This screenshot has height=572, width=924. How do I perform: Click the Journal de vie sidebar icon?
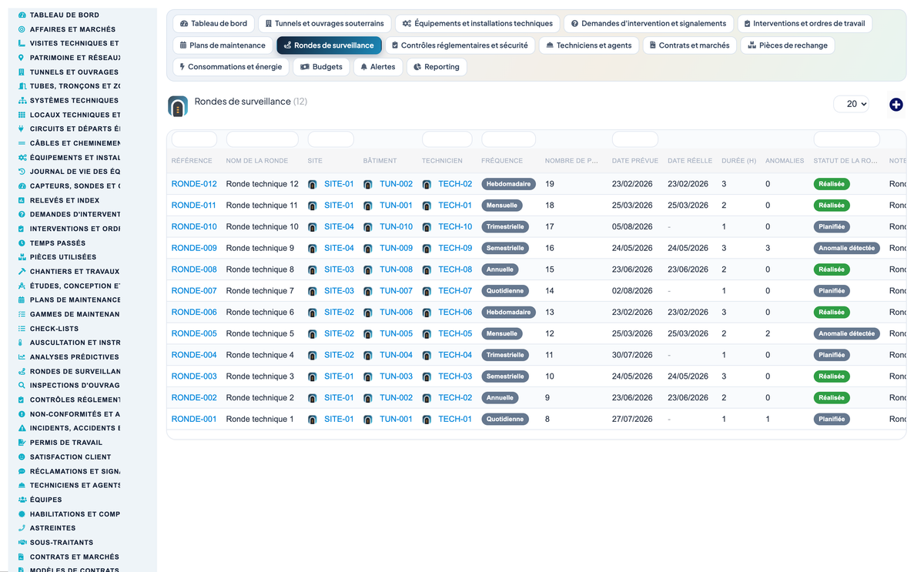[22, 172]
